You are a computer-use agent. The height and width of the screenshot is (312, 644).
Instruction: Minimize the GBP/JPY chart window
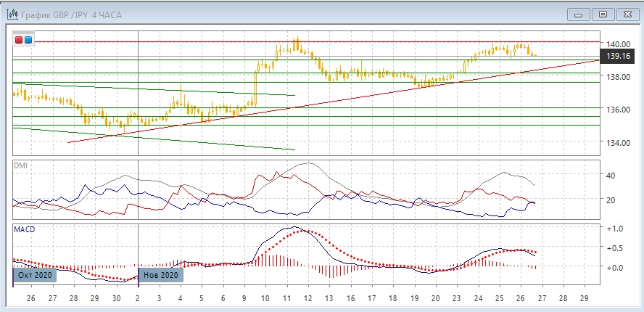[x=577, y=13]
